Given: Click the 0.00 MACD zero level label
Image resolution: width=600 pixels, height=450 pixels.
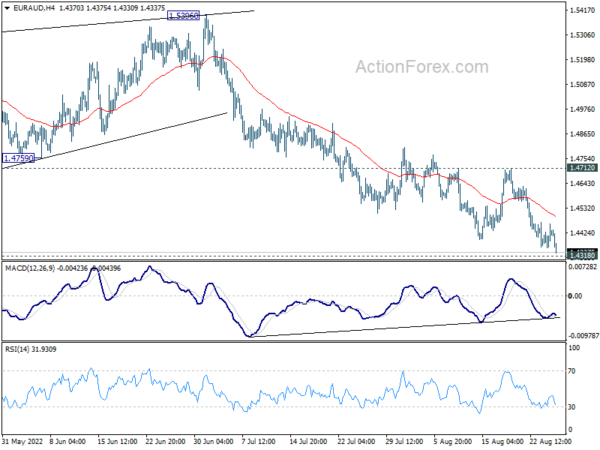Looking at the screenshot, I should click(576, 296).
